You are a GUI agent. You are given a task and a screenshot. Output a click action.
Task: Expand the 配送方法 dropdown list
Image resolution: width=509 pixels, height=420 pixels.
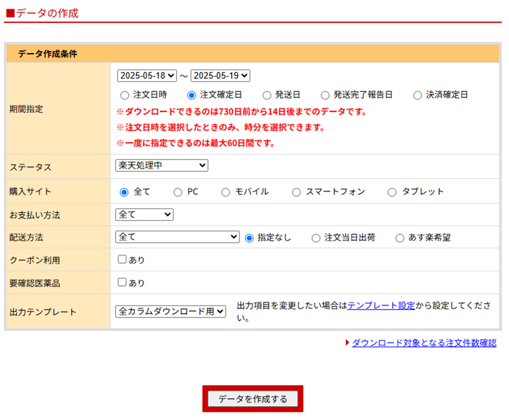tap(177, 237)
